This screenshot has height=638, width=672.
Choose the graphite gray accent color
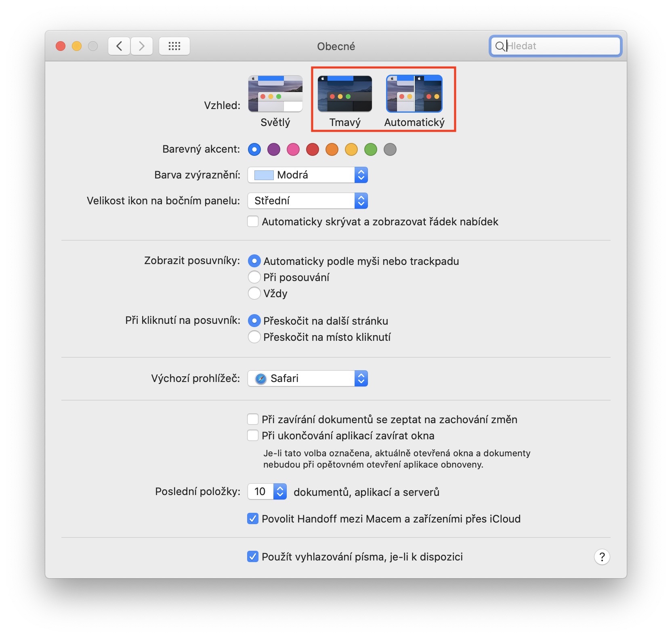[x=390, y=149]
